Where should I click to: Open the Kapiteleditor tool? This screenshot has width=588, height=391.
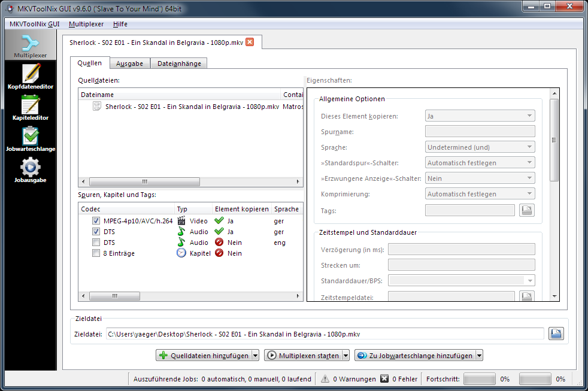pos(31,108)
